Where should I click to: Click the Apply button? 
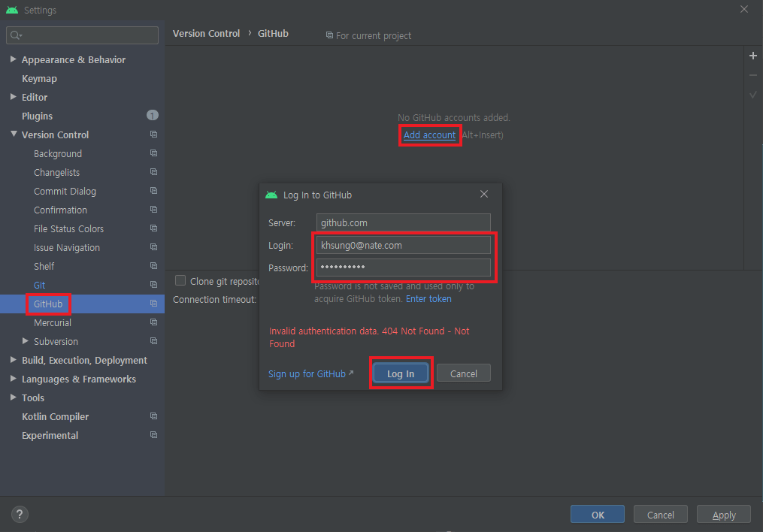coord(724,515)
